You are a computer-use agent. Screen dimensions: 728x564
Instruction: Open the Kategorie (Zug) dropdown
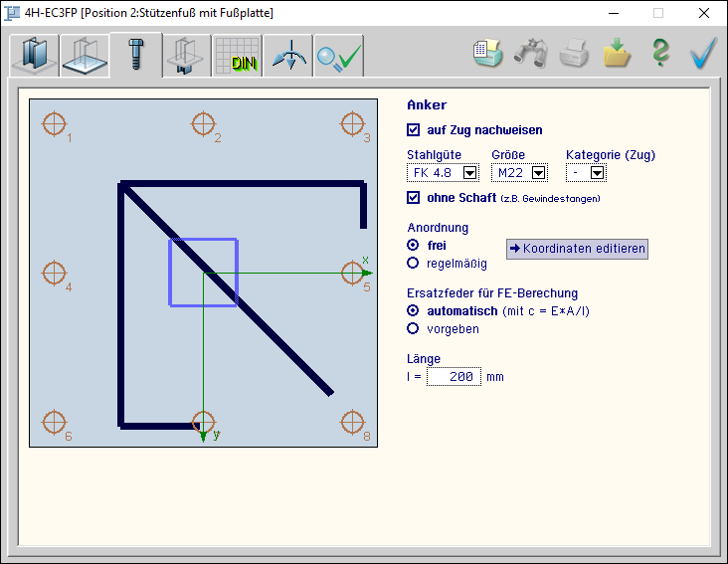597,173
